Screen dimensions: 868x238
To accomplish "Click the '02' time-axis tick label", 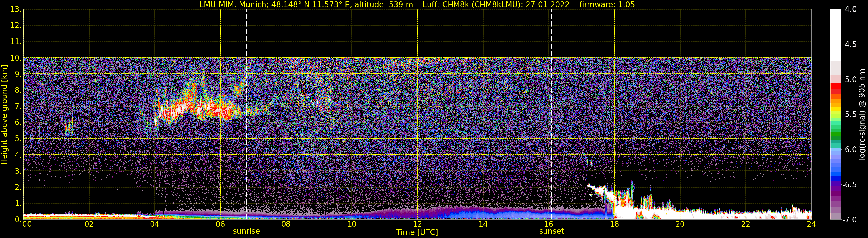I will tap(89, 224).
